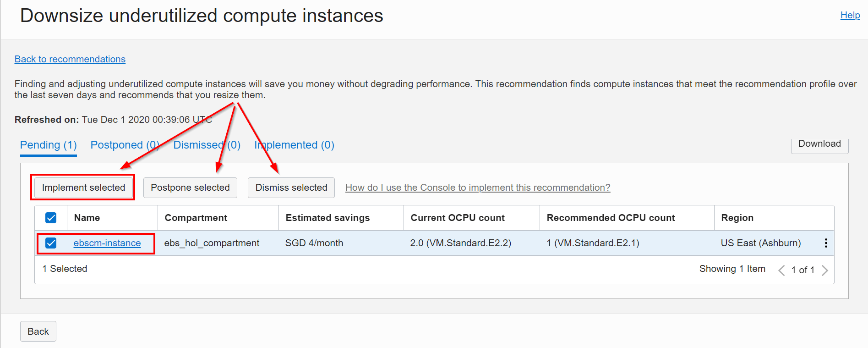Screen dimensions: 868x348
Task: Go to the next page using right chevron
Action: tap(825, 270)
